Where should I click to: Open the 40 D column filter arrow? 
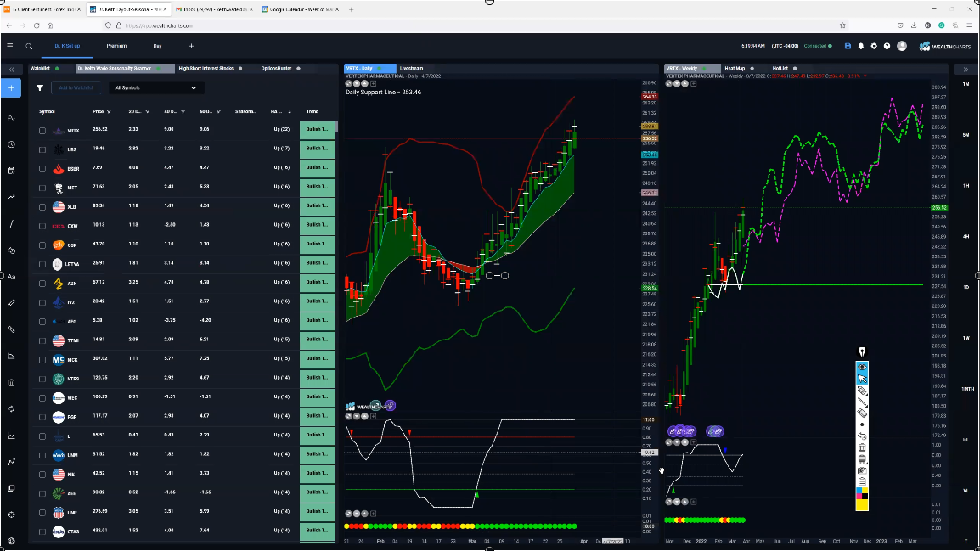[x=183, y=112]
